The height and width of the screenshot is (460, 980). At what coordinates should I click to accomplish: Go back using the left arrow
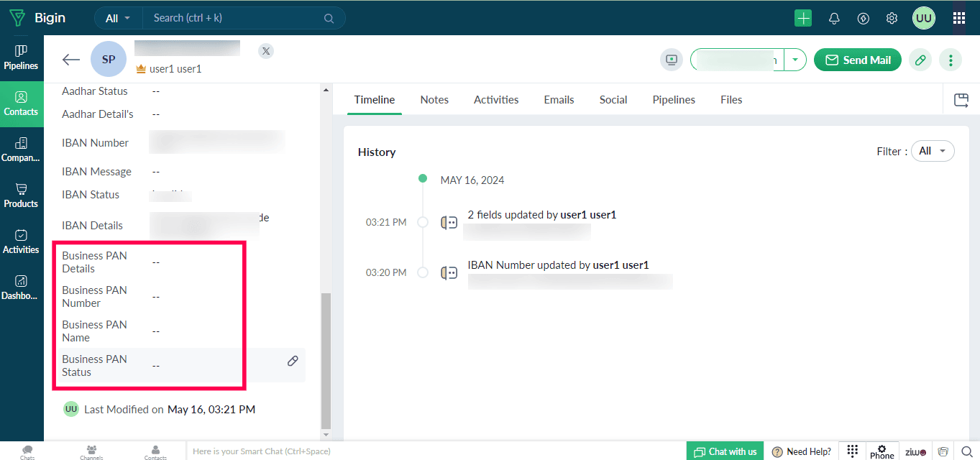coord(70,60)
